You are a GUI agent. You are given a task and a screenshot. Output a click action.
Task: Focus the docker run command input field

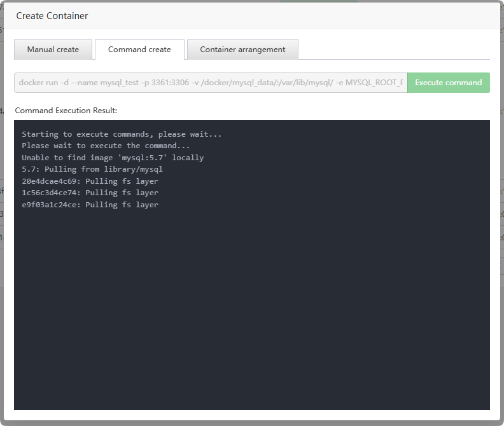(211, 83)
